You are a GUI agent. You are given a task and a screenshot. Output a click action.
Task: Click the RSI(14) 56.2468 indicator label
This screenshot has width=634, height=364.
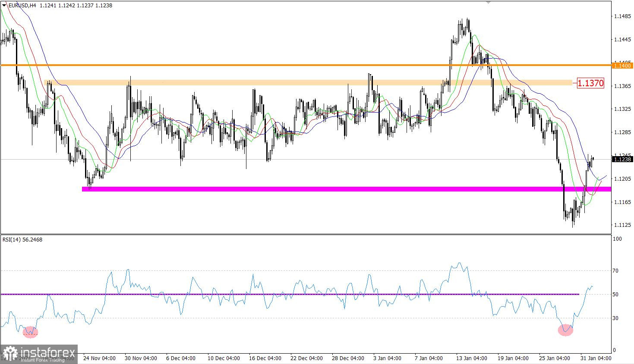tap(22, 239)
